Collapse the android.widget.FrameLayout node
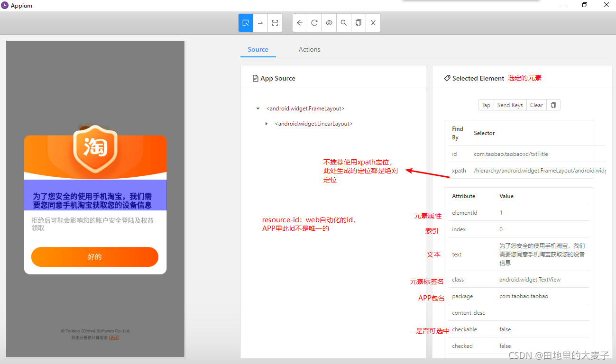The height and width of the screenshot is (364, 616). (258, 109)
